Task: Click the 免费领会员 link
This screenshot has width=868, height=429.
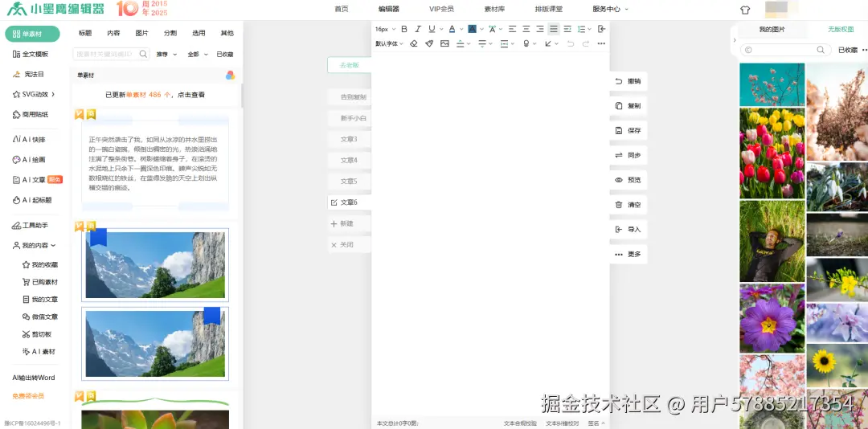Action: point(28,396)
